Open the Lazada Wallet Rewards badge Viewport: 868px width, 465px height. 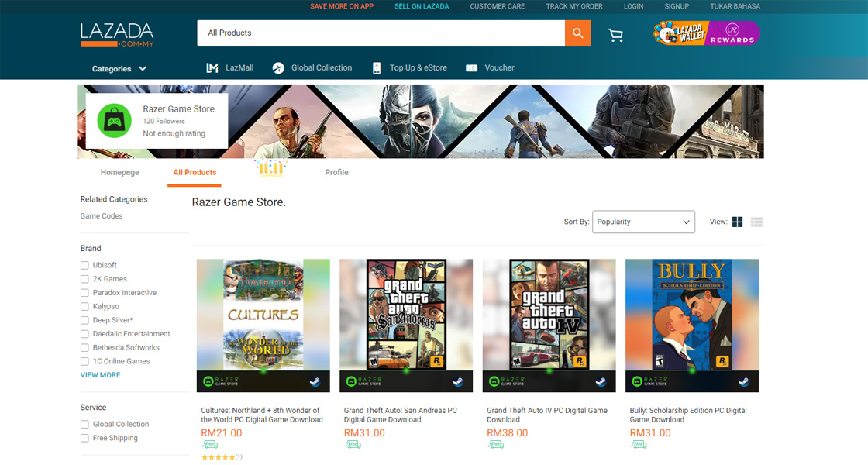[x=706, y=33]
